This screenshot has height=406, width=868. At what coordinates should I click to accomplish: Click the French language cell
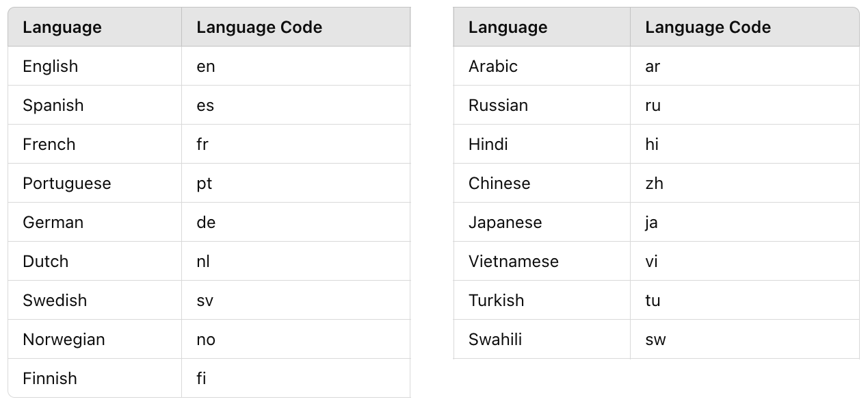pyautogui.click(x=49, y=144)
